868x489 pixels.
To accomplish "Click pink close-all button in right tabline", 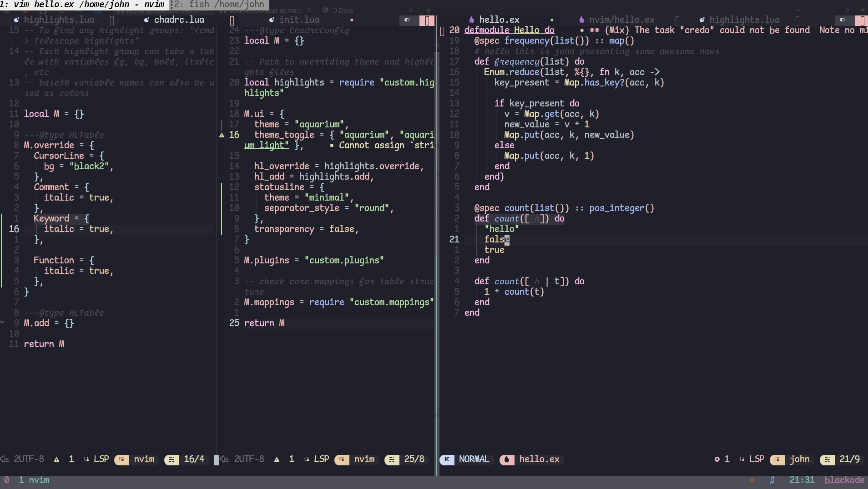I will click(862, 20).
